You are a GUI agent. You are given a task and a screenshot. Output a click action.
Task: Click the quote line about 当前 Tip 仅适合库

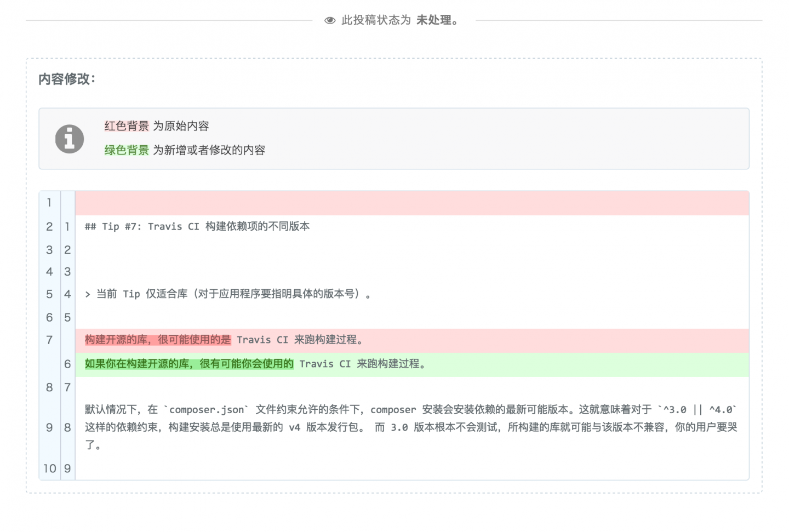228,294
